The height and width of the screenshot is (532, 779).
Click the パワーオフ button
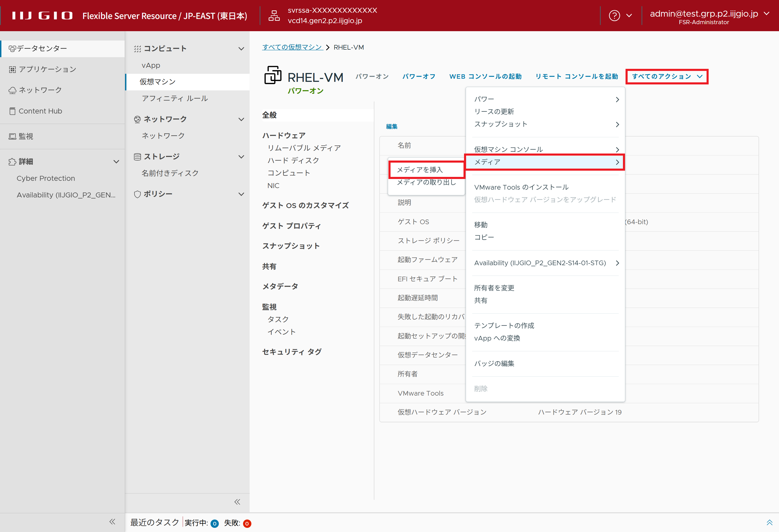point(419,76)
